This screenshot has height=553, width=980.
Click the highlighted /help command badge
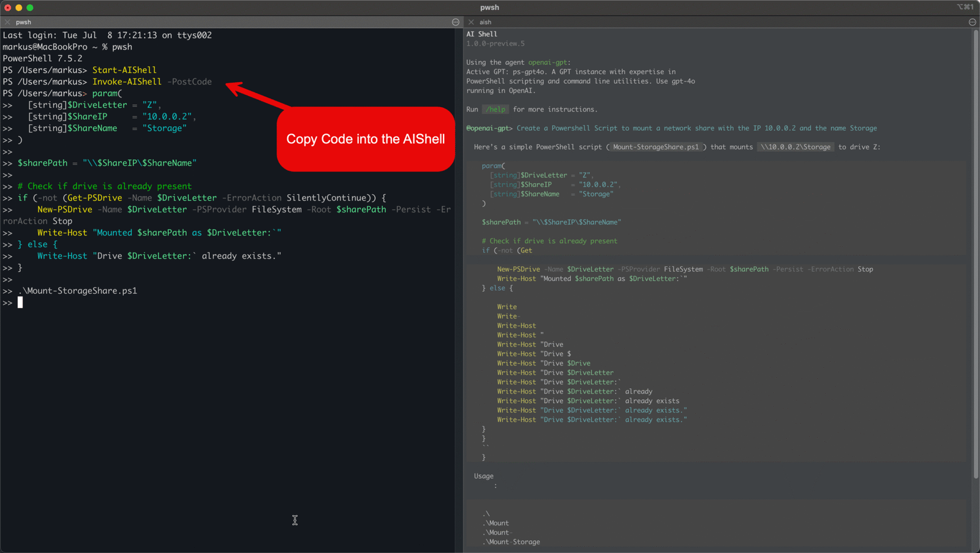pos(495,109)
